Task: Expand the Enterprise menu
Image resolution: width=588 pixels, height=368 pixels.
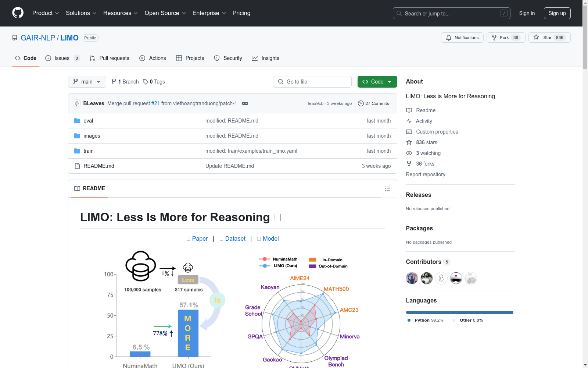Action: [x=209, y=13]
